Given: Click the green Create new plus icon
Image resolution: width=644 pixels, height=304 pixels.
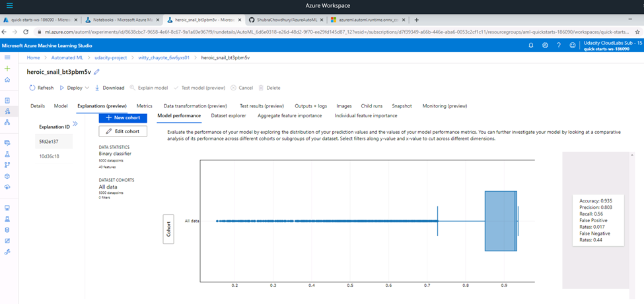Looking at the screenshot, I should click(x=7, y=69).
